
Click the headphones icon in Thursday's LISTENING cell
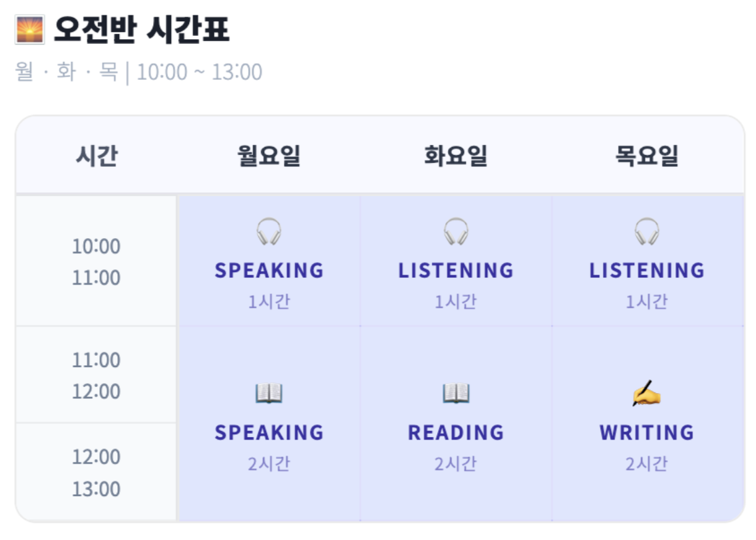pyautogui.click(x=647, y=231)
